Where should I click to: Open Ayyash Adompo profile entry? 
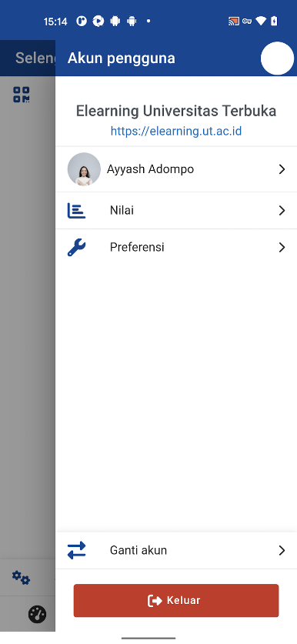click(x=176, y=169)
